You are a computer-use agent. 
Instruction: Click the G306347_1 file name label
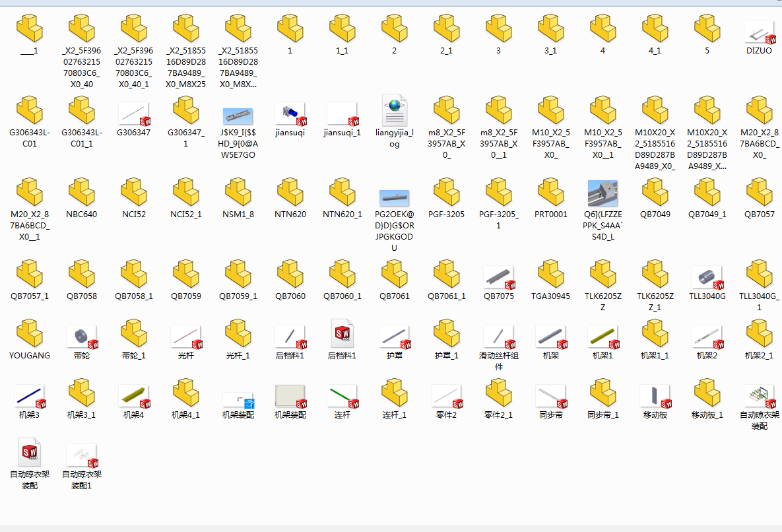tap(186, 138)
